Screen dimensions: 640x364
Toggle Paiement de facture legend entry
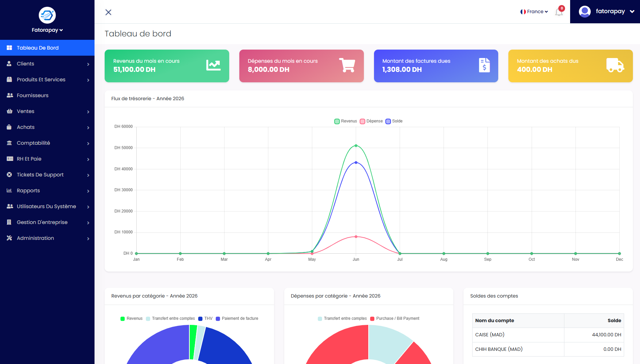click(237, 318)
